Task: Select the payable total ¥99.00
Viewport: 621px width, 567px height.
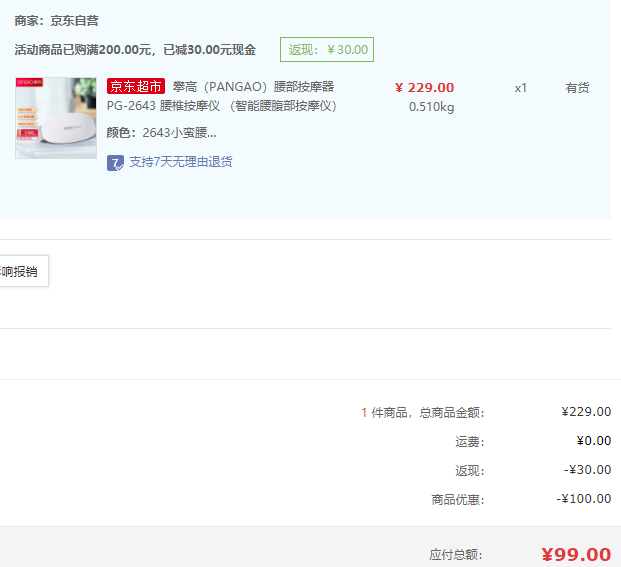Action: 576,555
